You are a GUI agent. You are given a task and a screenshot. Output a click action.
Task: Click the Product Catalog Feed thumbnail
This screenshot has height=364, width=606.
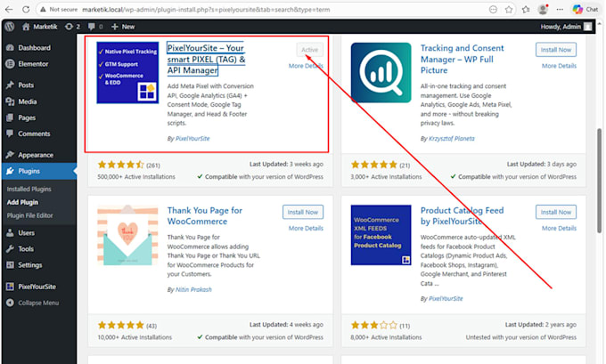click(381, 235)
